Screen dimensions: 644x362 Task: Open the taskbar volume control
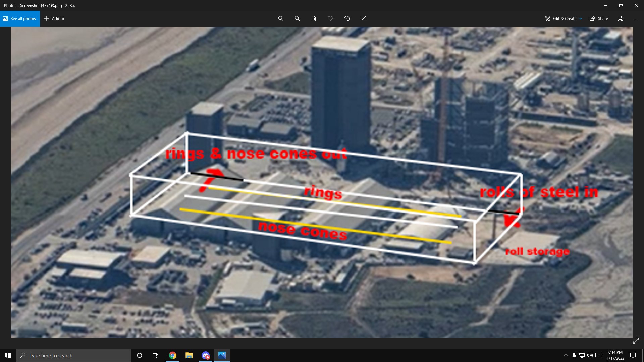[590, 355]
